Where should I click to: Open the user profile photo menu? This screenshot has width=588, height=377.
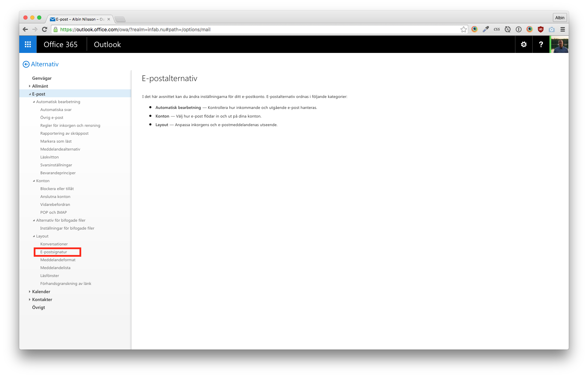[559, 44]
